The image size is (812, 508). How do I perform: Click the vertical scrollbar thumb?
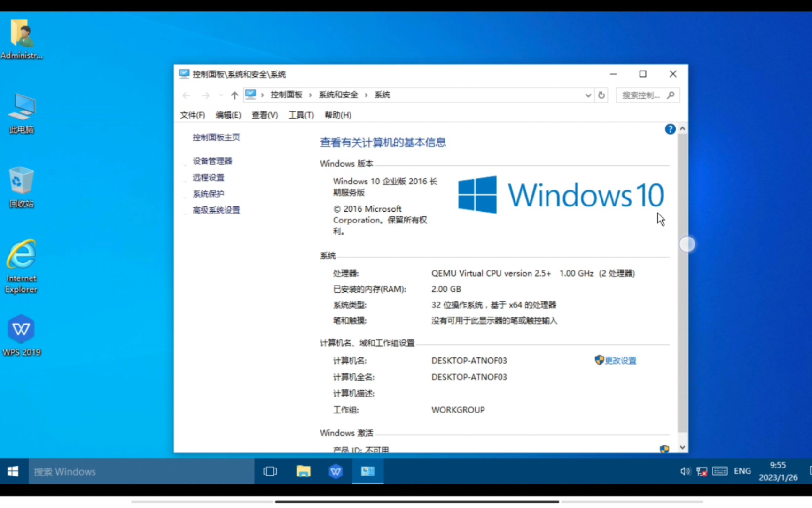point(683,282)
